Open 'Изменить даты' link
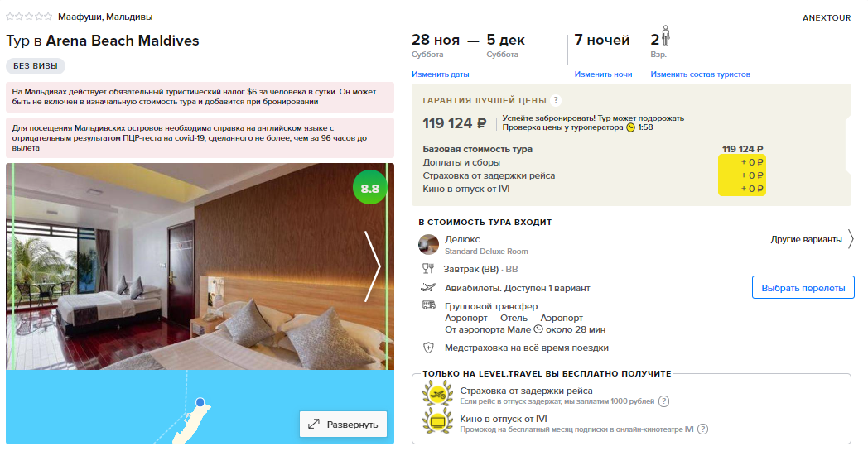Image resolution: width=868 pixels, height=451 pixels. (x=440, y=74)
